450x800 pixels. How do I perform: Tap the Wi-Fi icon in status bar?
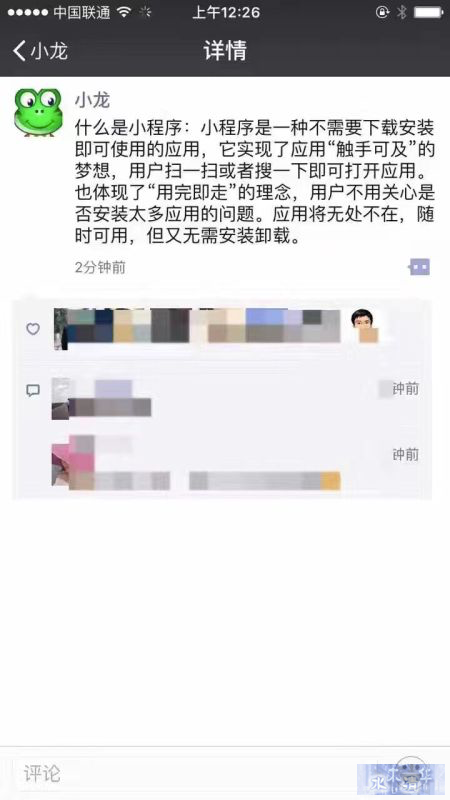[124, 13]
